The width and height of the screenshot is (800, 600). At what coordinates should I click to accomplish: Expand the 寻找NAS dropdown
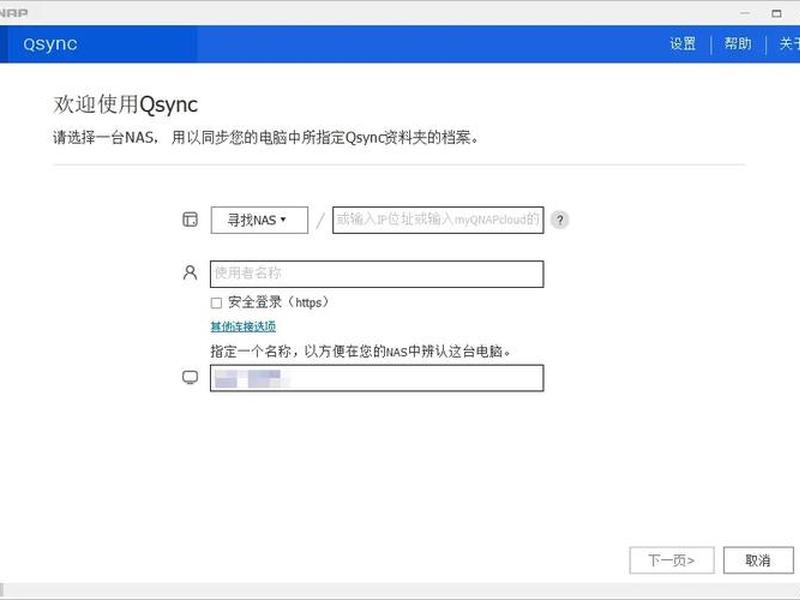tap(259, 220)
